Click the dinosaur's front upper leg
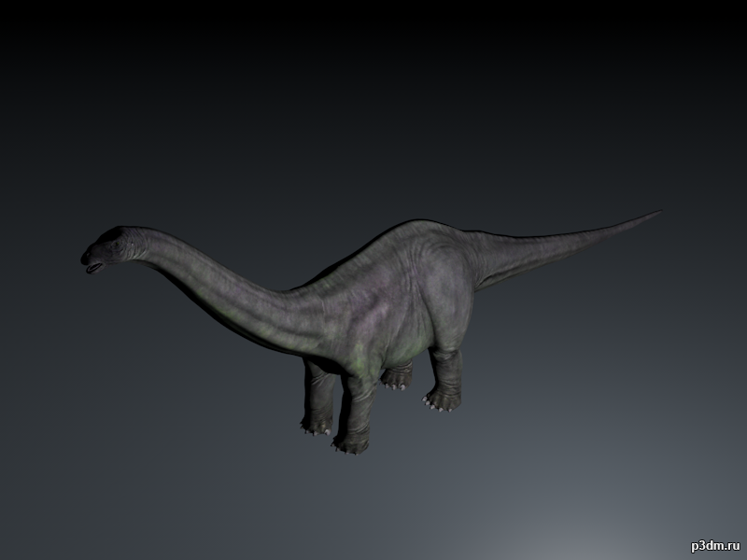 [x=359, y=392]
